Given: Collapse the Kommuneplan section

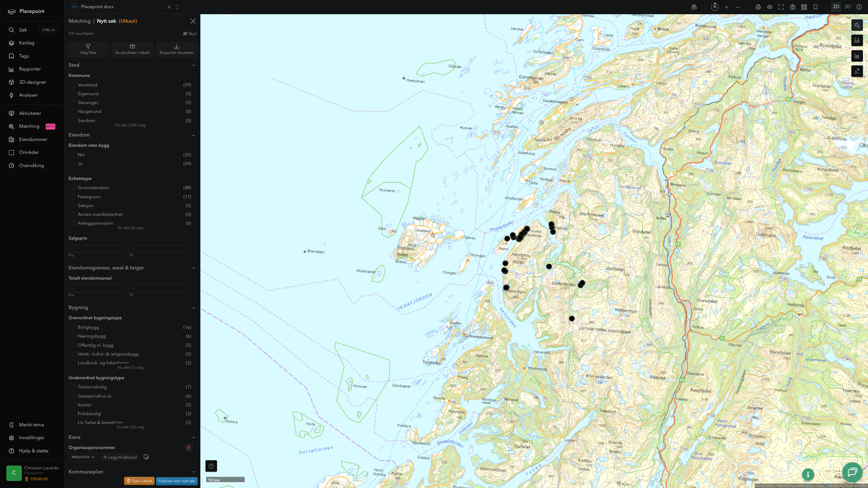Looking at the screenshot, I should click(x=194, y=472).
